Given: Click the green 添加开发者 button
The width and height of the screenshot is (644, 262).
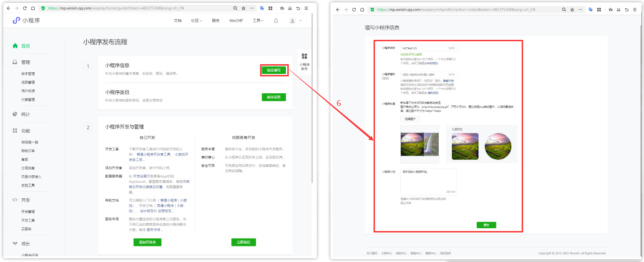Looking at the screenshot, I should tap(148, 242).
